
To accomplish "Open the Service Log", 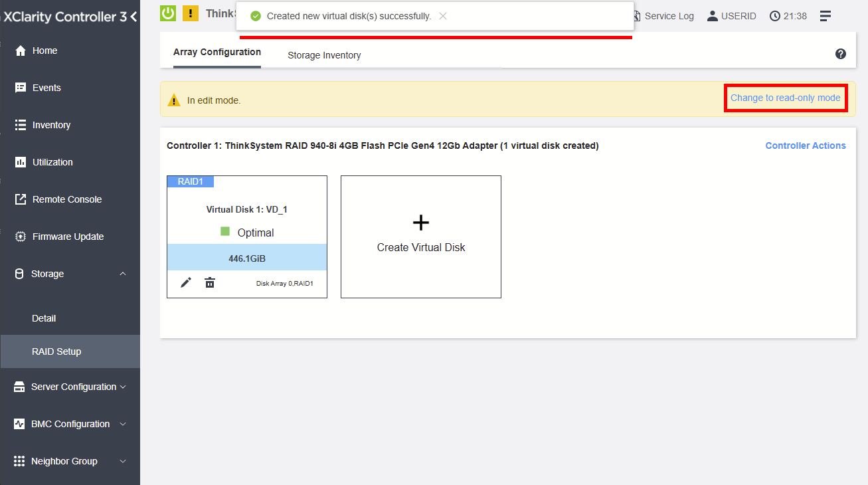I will click(x=669, y=16).
